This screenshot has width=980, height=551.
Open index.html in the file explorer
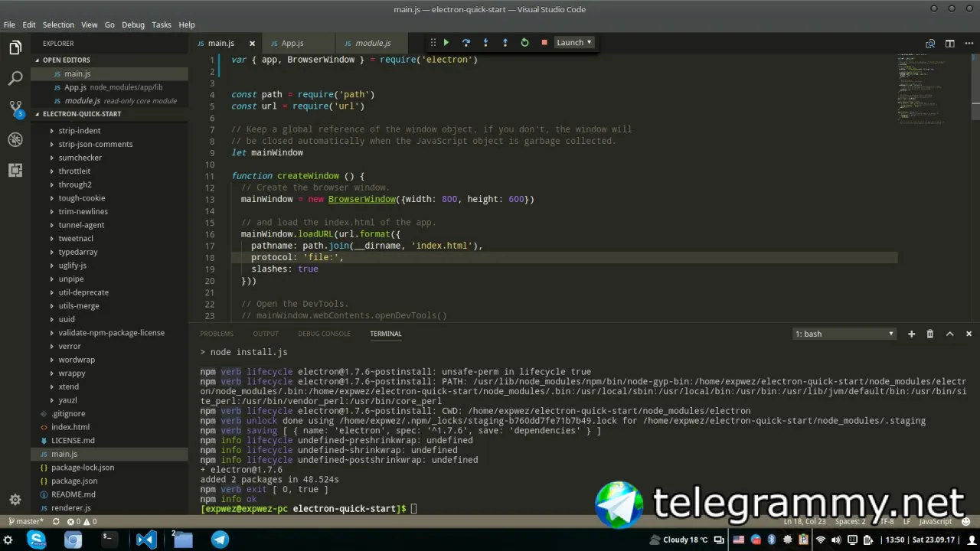(109, 427)
